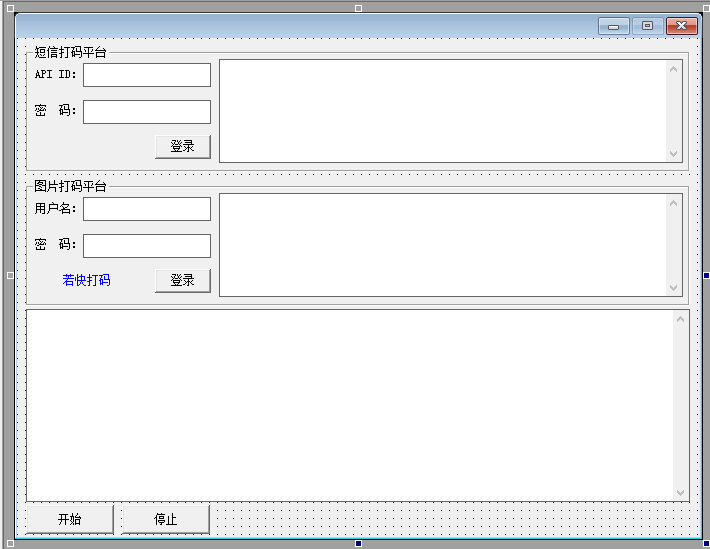Minimize the form window
This screenshot has width=710, height=549.
coord(613,26)
